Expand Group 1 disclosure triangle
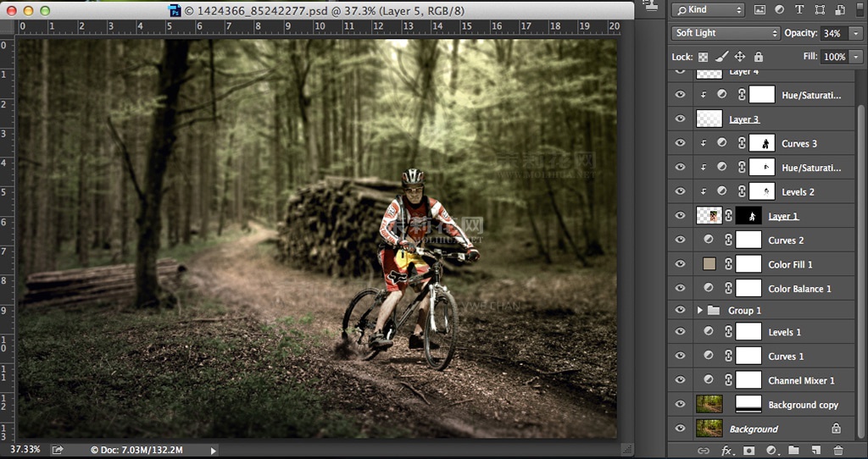The height and width of the screenshot is (459, 868). click(699, 310)
